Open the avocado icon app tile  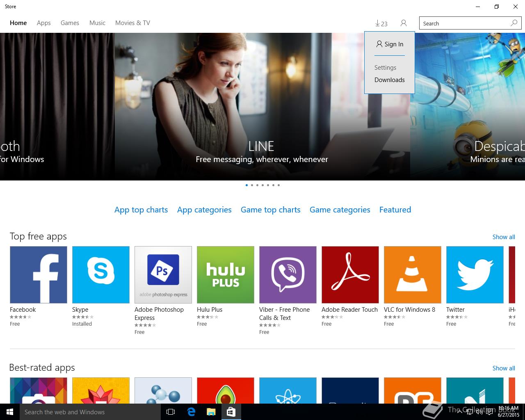(x=226, y=390)
